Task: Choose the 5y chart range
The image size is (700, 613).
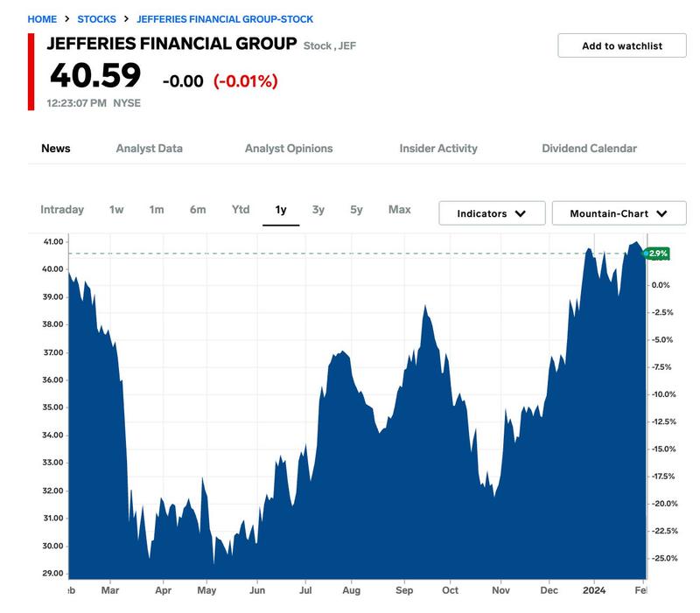Action: [x=356, y=210]
